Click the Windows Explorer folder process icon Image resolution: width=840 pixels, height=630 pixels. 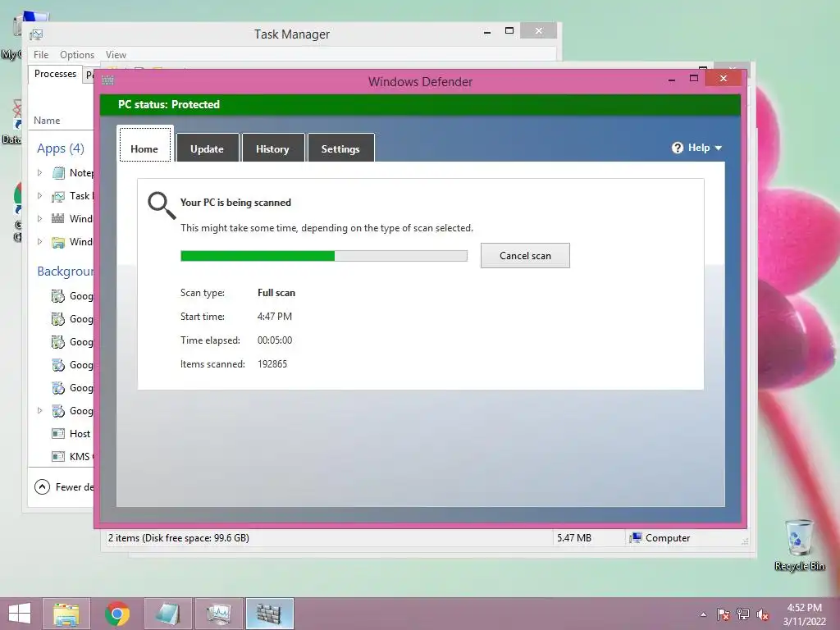click(x=58, y=242)
